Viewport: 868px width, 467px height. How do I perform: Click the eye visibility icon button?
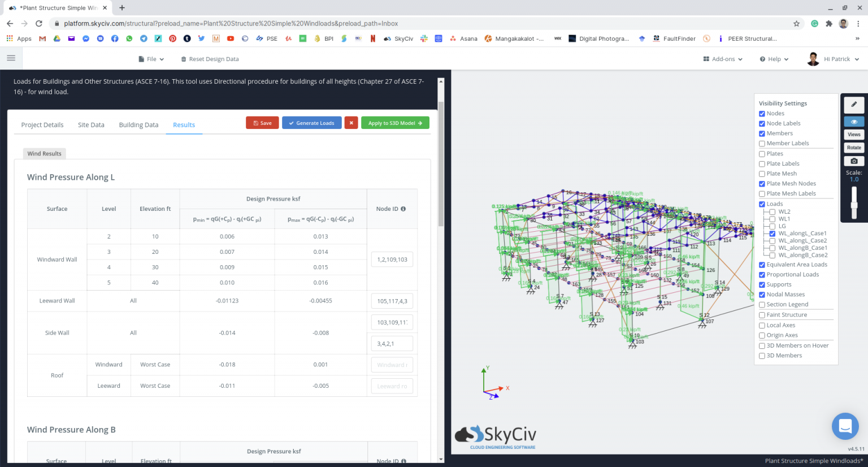854,122
